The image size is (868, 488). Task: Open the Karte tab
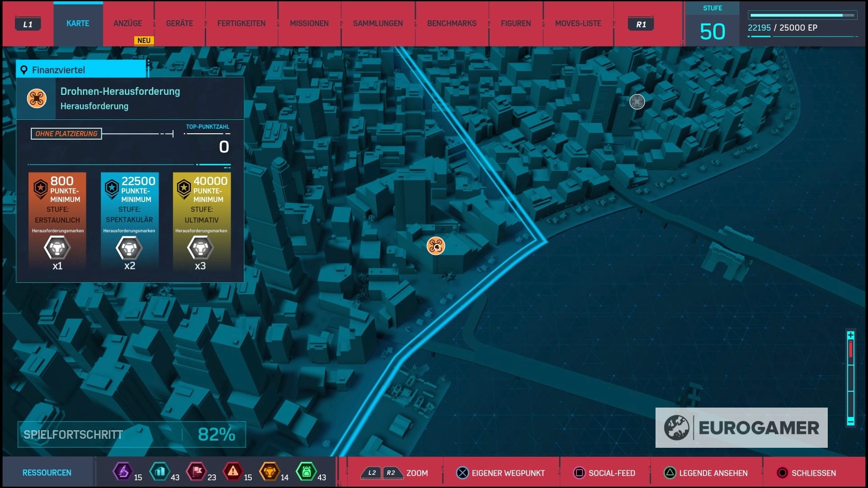[x=78, y=23]
